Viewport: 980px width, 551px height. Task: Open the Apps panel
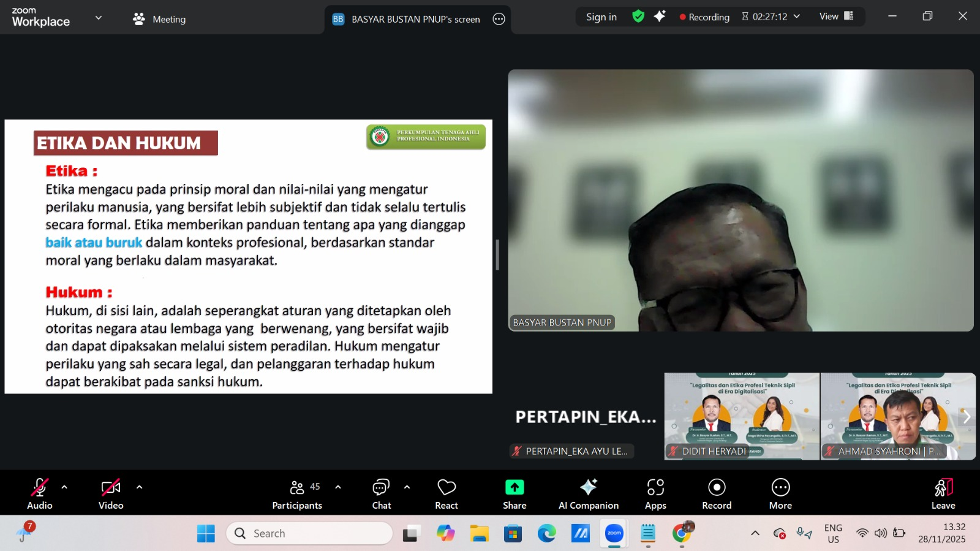655,493
